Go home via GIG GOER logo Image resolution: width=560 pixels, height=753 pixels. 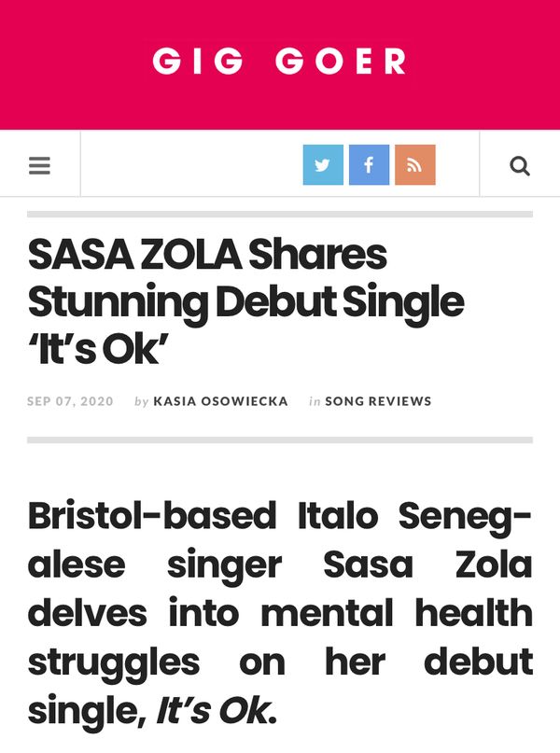coord(279,62)
